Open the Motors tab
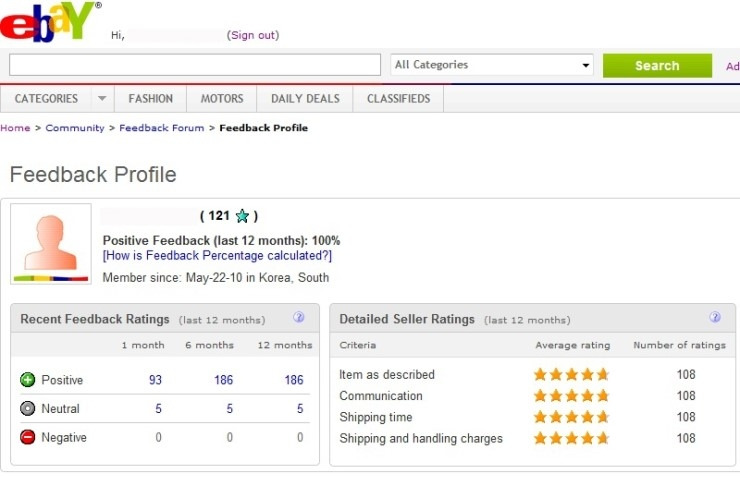 222,99
